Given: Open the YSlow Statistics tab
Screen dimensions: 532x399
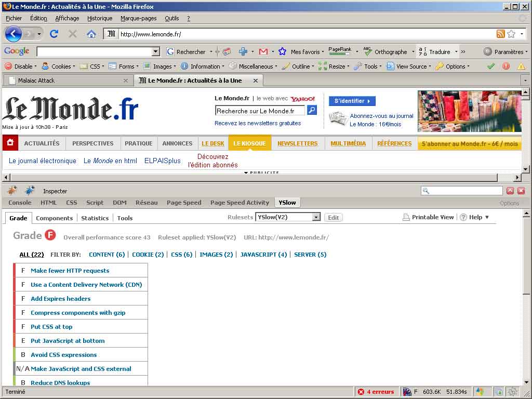Looking at the screenshot, I should pos(95,218).
